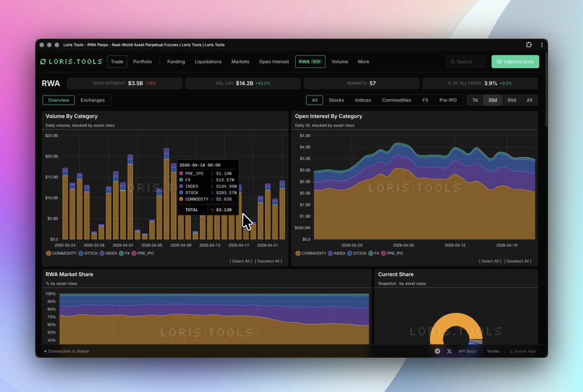
Task: Filter by FX category
Action: click(425, 100)
